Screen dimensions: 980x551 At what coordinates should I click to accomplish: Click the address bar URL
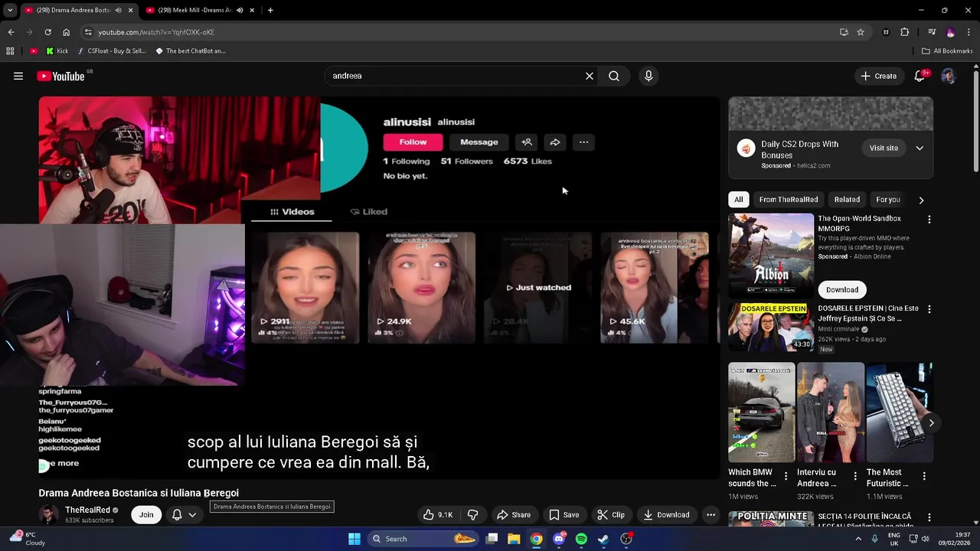(156, 32)
